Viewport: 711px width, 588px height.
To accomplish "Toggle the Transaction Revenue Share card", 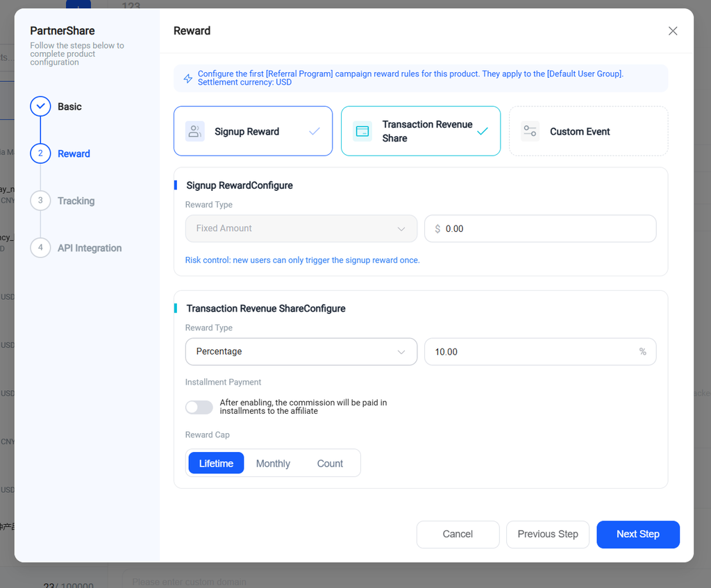I will coord(421,131).
